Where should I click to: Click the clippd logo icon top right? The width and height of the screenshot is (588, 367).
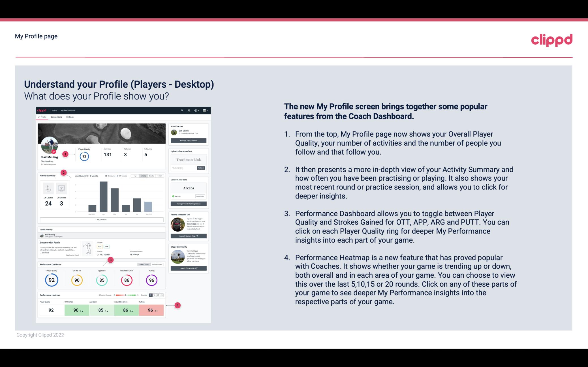click(x=551, y=39)
